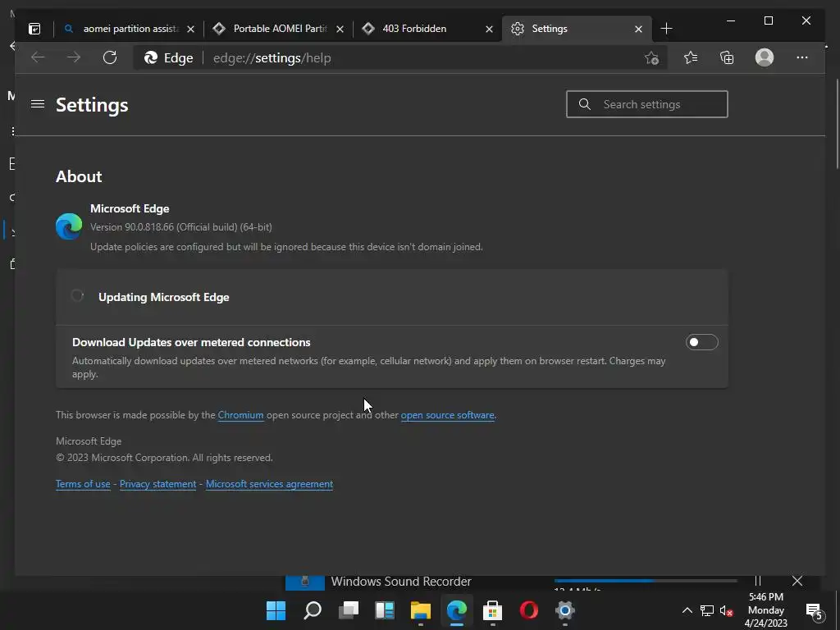Add this page to favorites star
840x630 pixels.
coord(651,58)
